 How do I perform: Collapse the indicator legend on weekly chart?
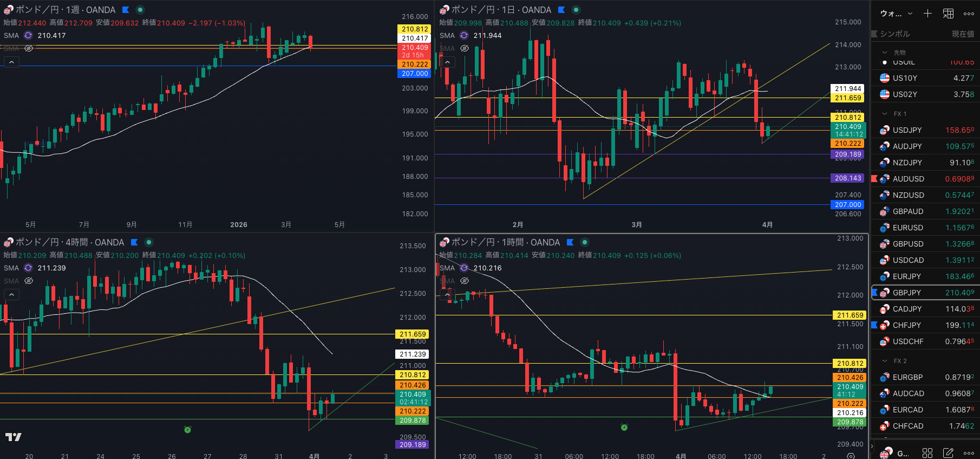point(11,62)
